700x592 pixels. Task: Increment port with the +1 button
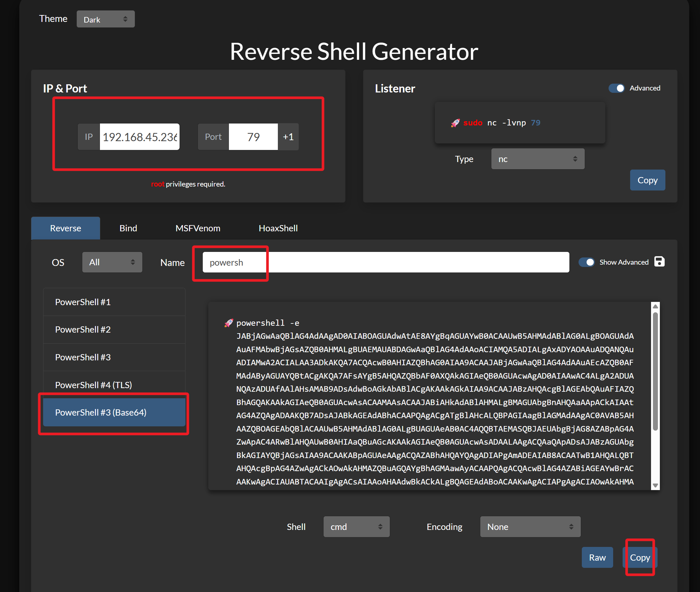pyautogui.click(x=288, y=137)
